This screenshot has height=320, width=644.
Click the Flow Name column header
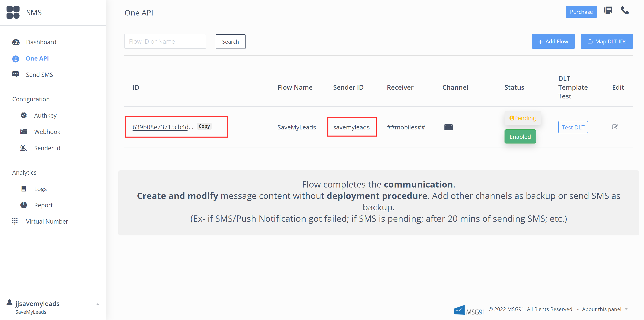(295, 87)
